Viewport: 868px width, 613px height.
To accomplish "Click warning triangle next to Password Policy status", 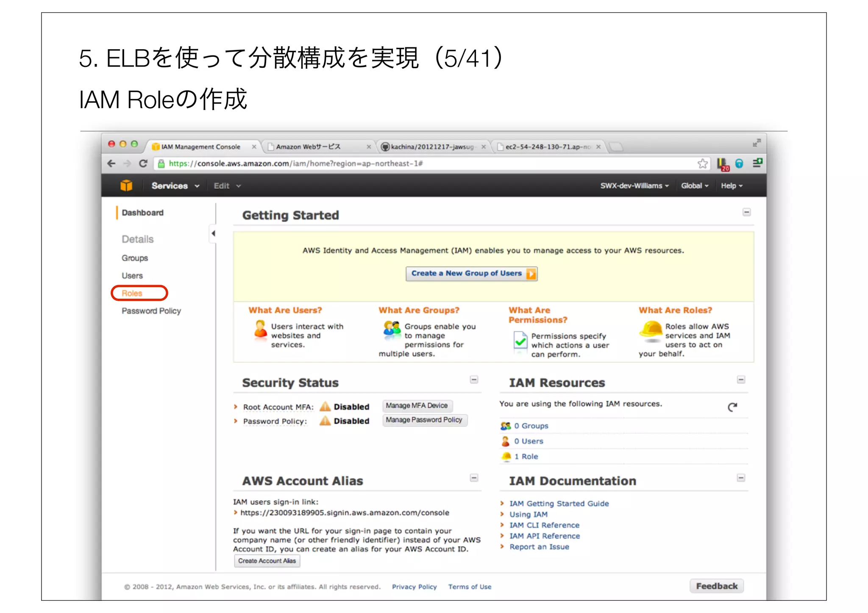I will pyautogui.click(x=325, y=421).
